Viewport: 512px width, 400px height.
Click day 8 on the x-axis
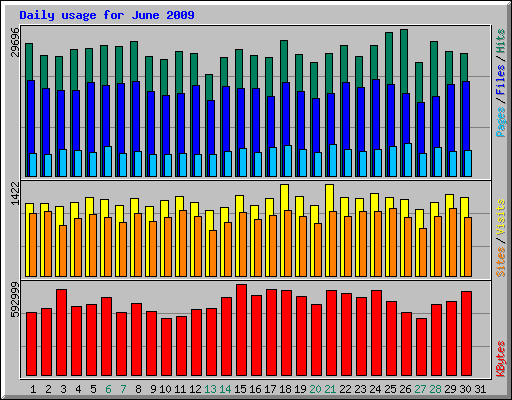[138, 389]
